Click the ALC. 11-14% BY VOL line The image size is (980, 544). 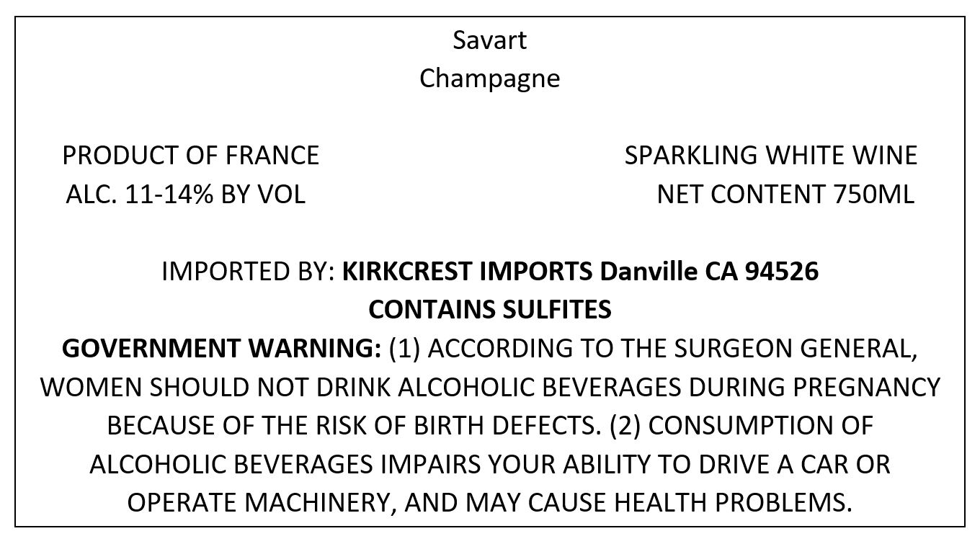pyautogui.click(x=185, y=195)
